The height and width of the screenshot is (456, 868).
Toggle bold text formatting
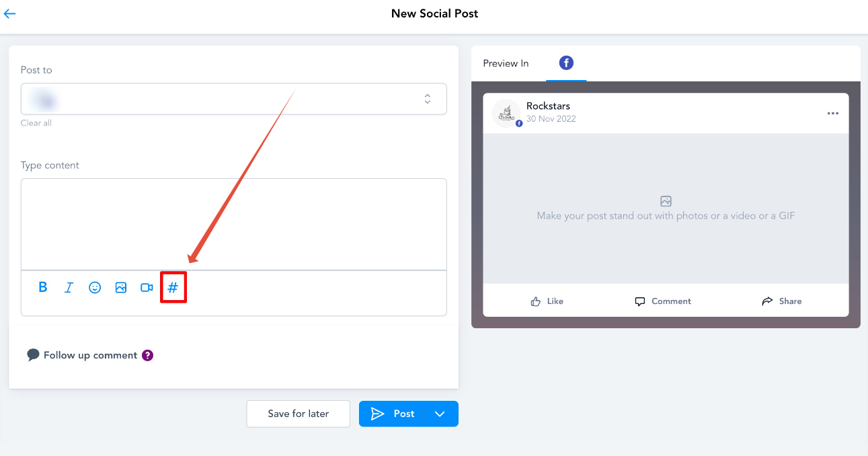tap(43, 287)
